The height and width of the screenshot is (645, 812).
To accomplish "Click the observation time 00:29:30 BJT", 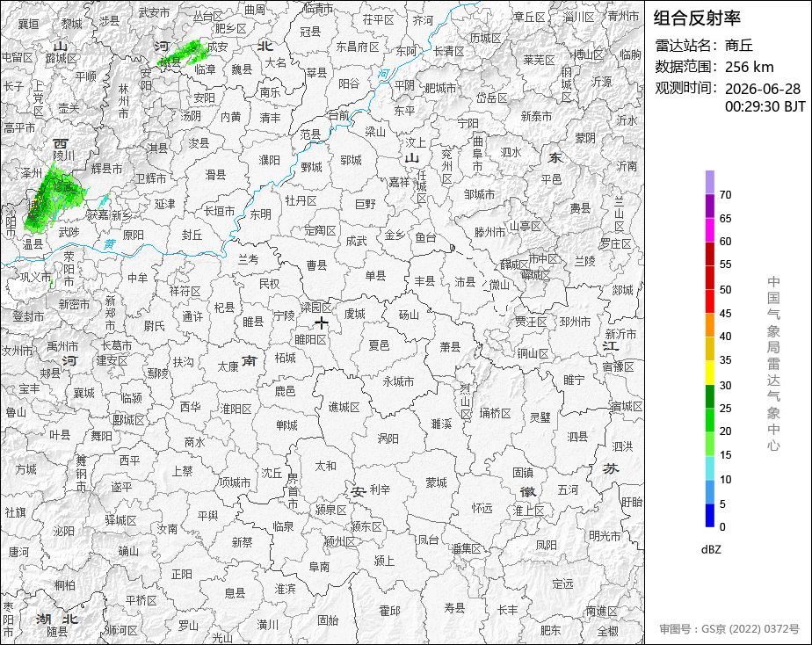I will (765, 106).
